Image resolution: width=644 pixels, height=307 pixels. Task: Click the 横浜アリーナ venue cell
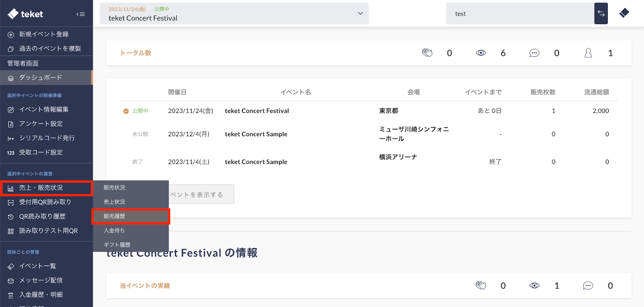[398, 157]
